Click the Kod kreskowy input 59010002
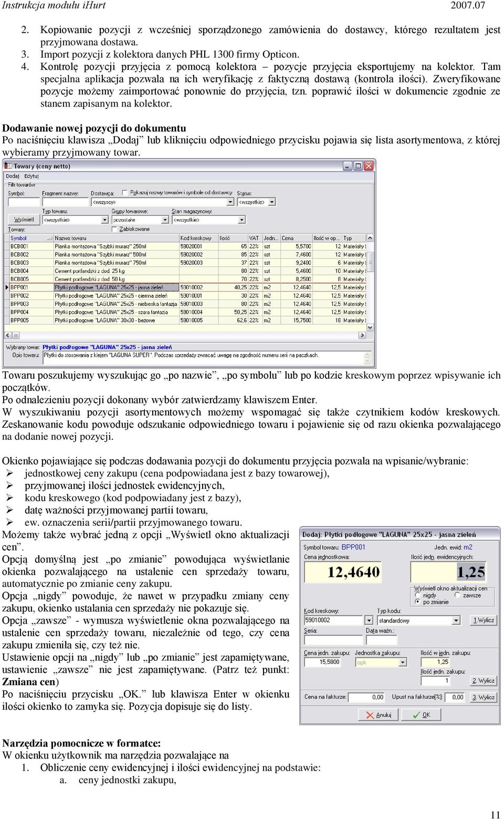This screenshot has width=504, height=819. (334, 620)
